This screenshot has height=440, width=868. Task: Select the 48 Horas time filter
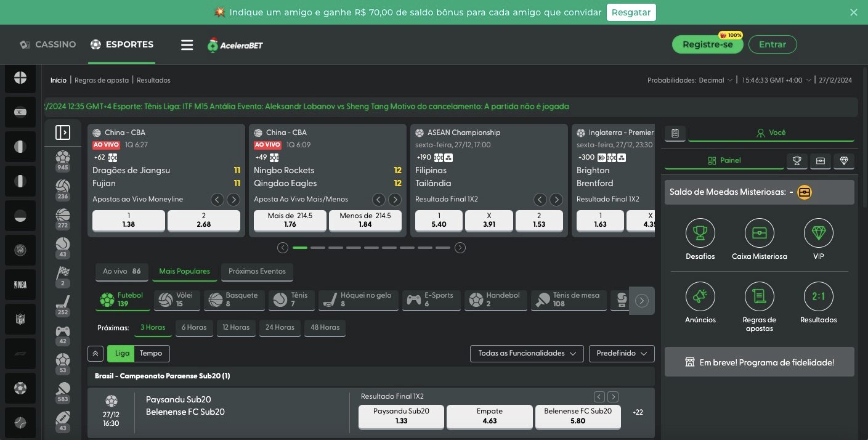(325, 328)
